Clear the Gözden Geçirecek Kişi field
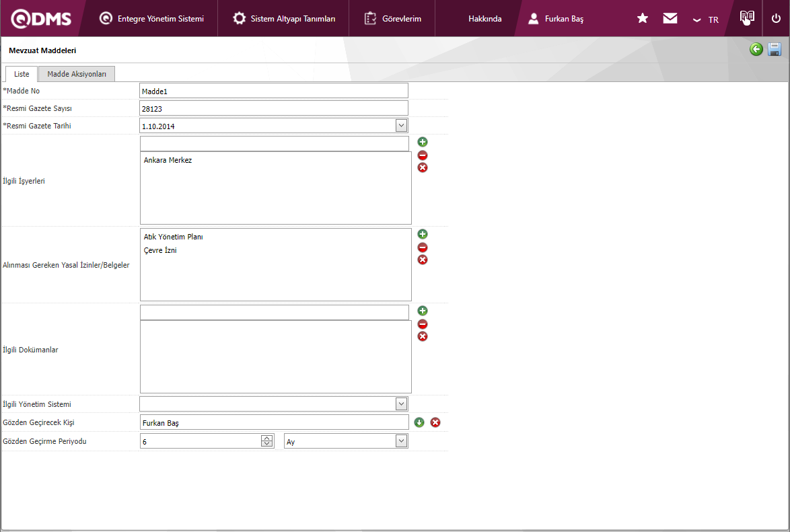 [435, 422]
